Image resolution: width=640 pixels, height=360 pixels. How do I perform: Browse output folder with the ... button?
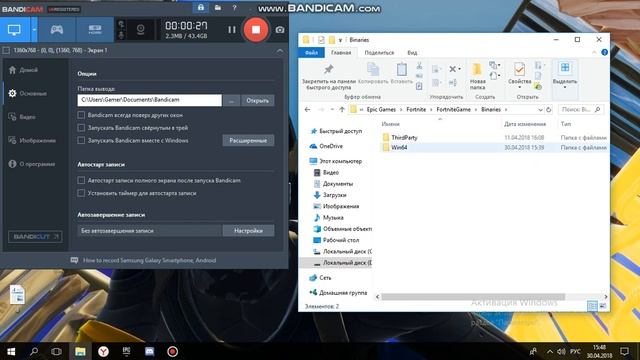pos(231,100)
